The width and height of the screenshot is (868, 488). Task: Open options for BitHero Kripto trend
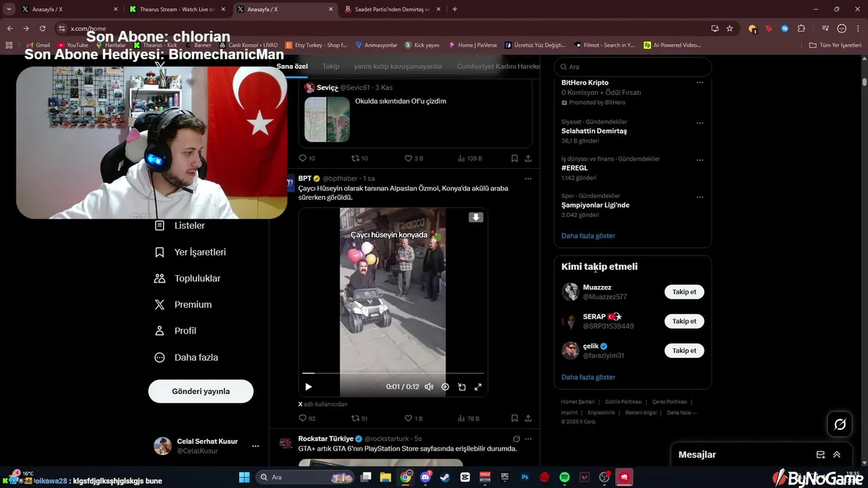click(x=700, y=83)
